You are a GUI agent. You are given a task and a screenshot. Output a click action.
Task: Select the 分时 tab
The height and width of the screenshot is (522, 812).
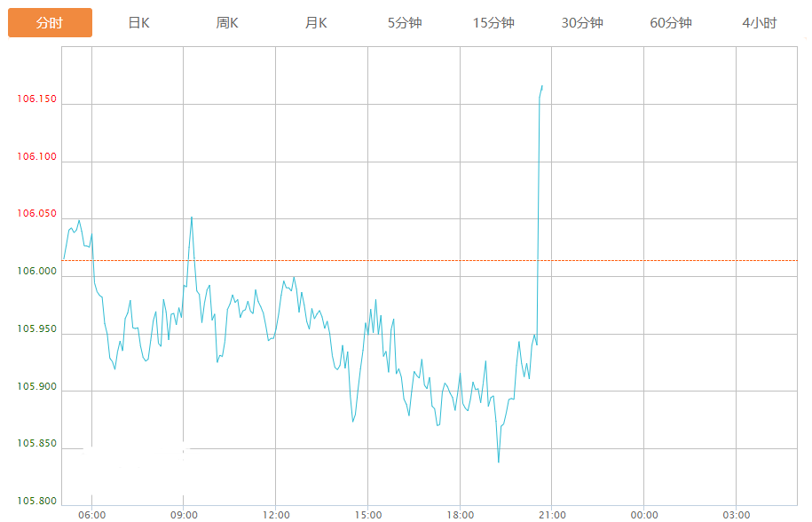click(x=50, y=23)
